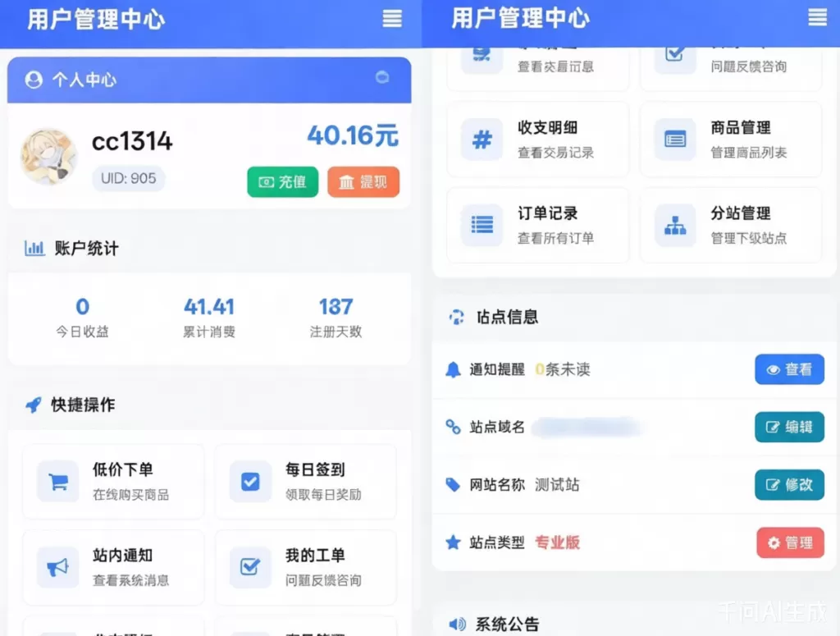Collapse the 个人中心 panel with round toggle
Screen dimensions: 840x636
click(x=382, y=78)
